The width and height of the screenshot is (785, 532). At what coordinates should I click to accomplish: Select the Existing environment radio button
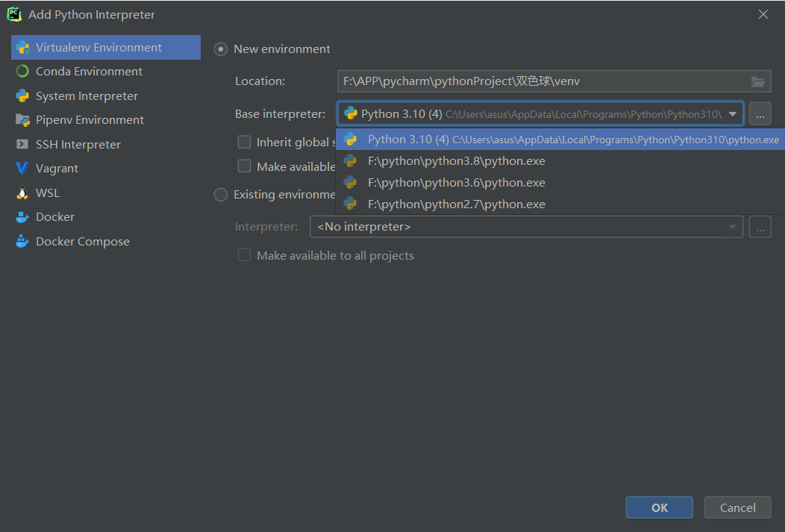pos(221,195)
